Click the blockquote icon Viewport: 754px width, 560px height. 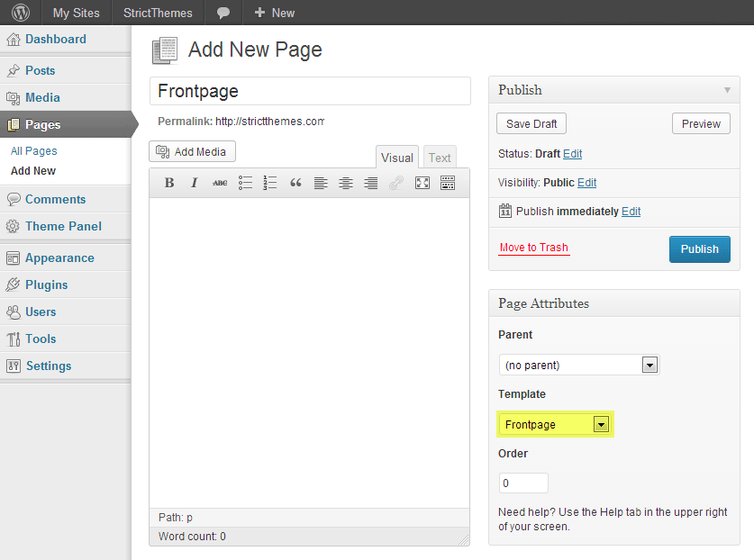click(x=295, y=183)
